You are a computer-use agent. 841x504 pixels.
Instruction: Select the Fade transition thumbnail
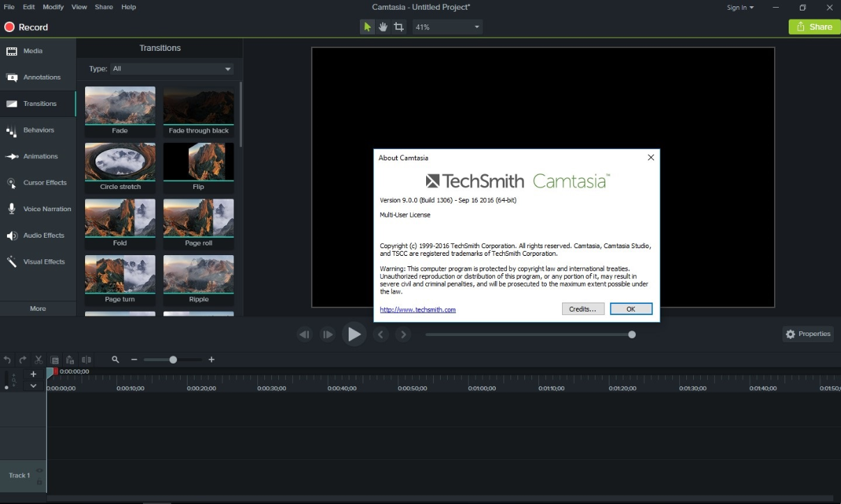pyautogui.click(x=120, y=111)
